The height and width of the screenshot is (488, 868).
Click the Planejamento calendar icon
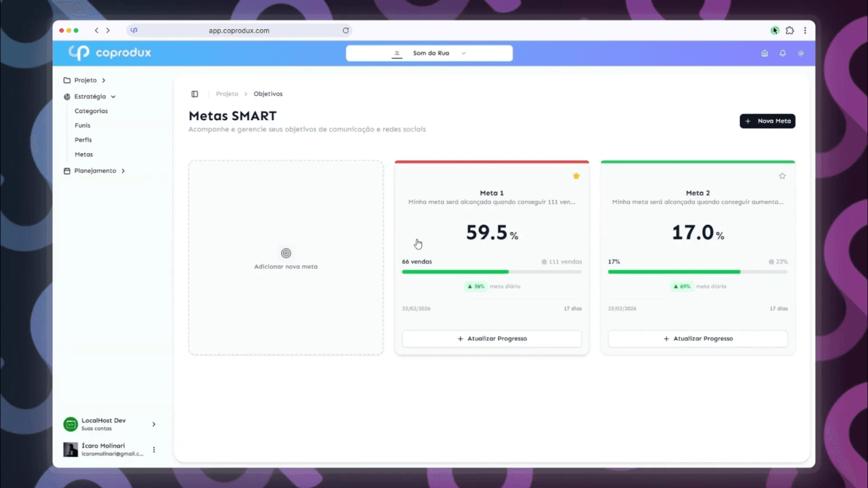click(67, 171)
